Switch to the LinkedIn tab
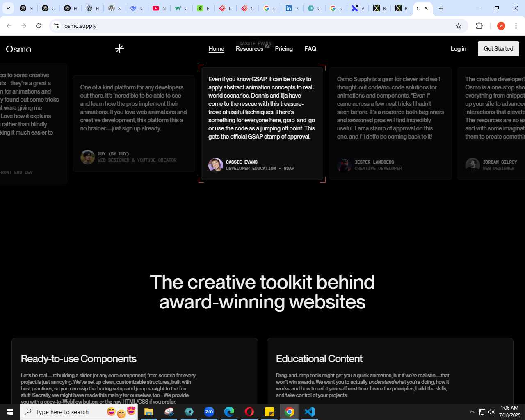The image size is (525, 420). click(x=292, y=8)
